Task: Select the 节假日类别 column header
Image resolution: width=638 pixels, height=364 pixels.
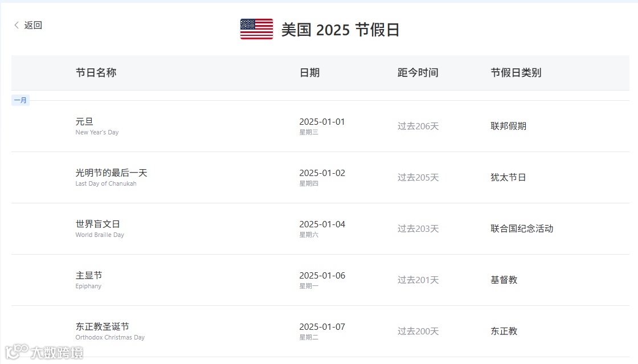Action: 516,73
